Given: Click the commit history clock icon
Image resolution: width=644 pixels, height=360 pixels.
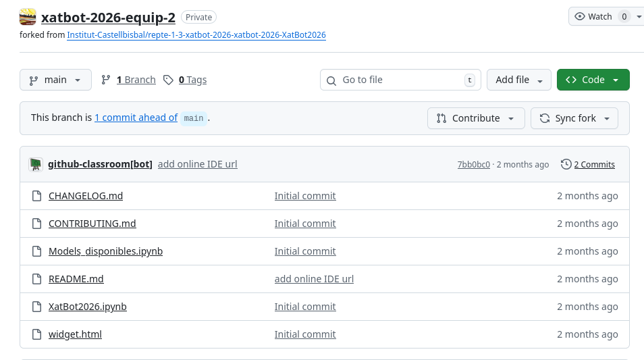Looking at the screenshot, I should 566,164.
